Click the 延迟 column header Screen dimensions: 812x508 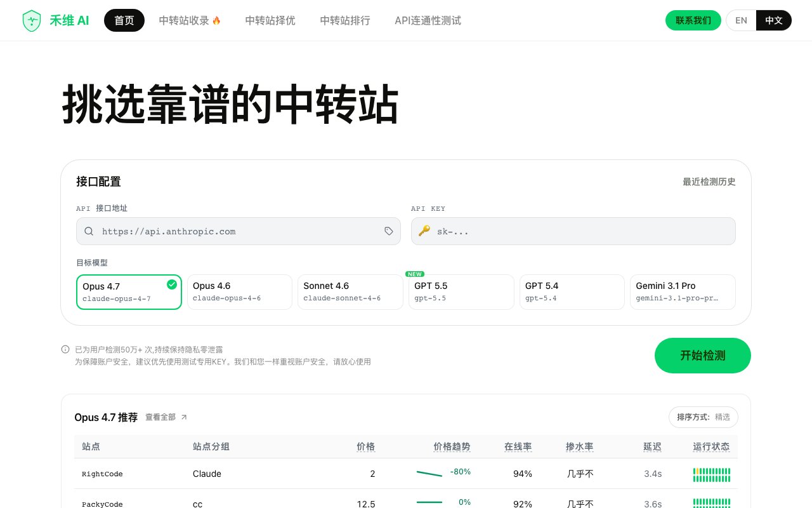pyautogui.click(x=652, y=446)
